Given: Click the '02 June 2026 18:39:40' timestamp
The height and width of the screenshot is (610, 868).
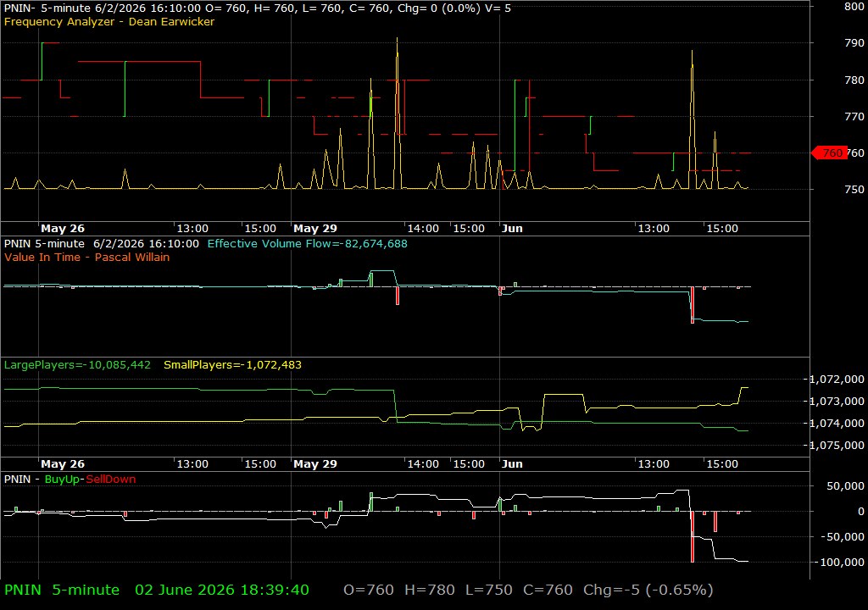Looking at the screenshot, I should coord(222,590).
